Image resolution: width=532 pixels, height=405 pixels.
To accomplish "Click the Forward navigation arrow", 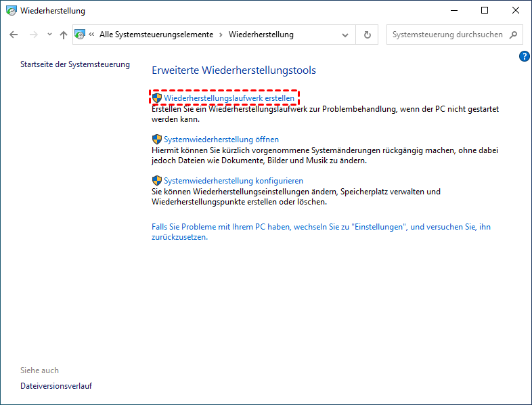I will tap(32, 35).
